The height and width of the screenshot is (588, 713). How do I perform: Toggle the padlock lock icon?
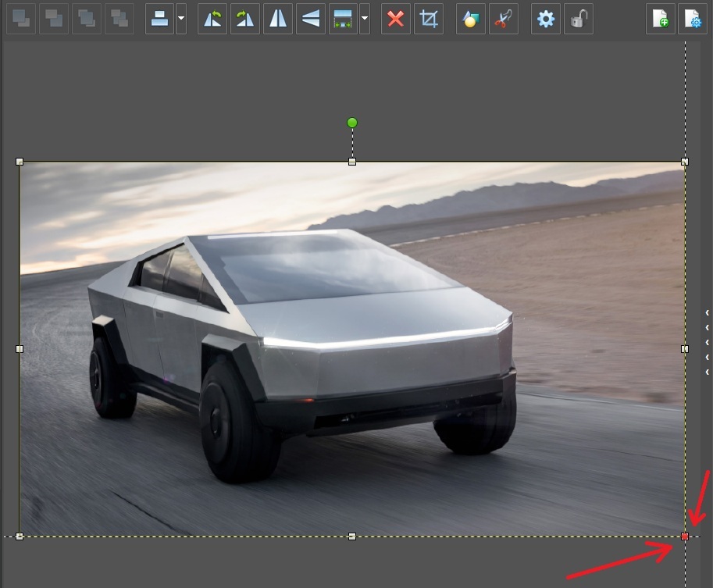click(x=579, y=19)
